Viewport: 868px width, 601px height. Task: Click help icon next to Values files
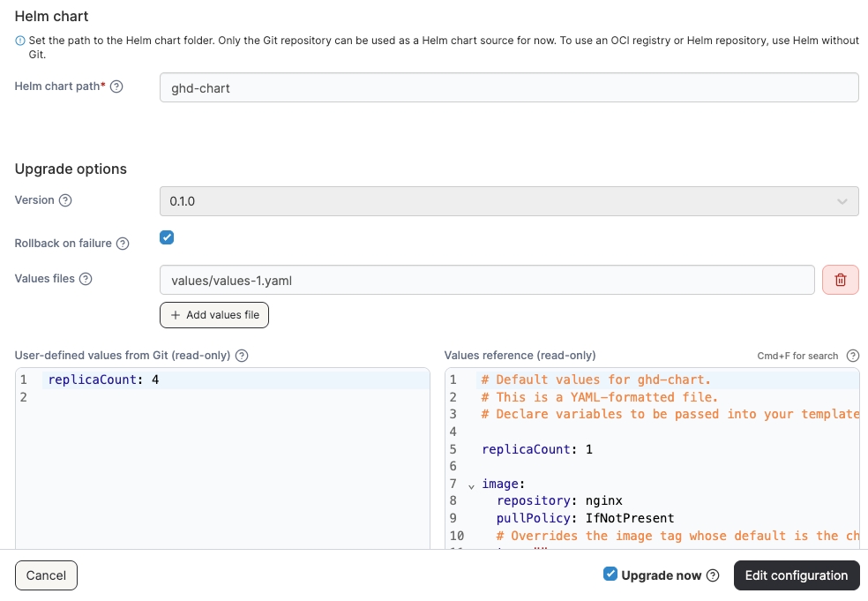(x=86, y=279)
